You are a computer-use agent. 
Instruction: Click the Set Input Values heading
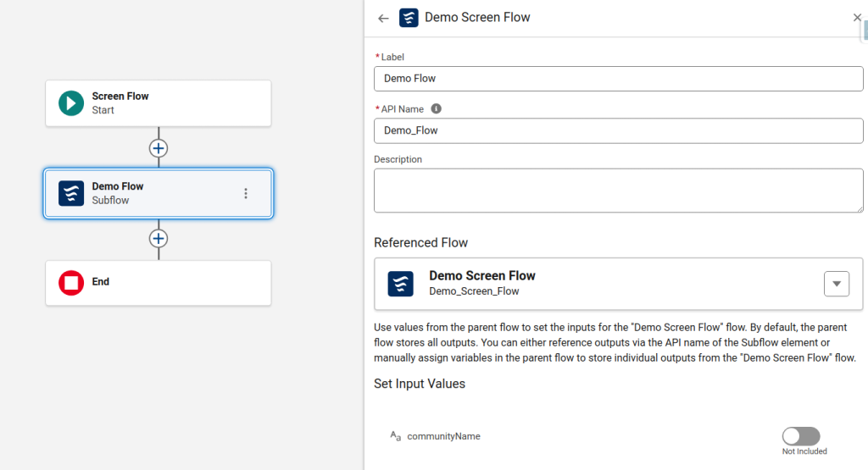[x=420, y=384]
